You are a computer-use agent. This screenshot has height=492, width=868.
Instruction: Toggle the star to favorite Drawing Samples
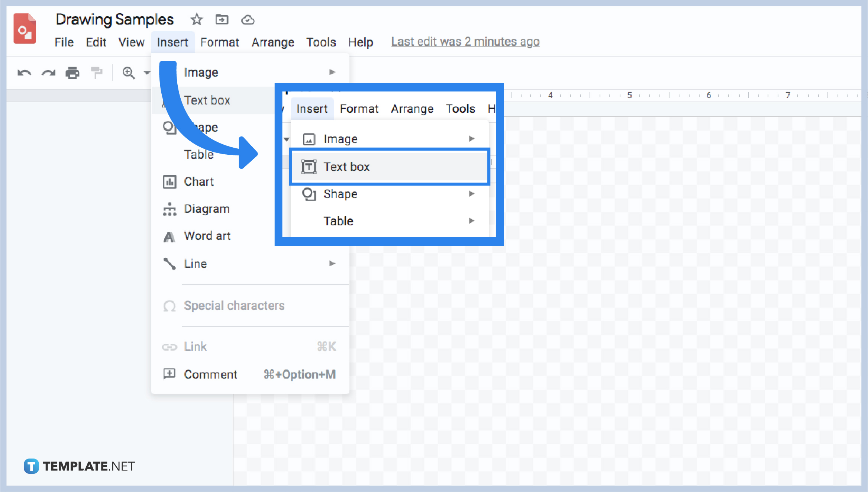coord(196,20)
